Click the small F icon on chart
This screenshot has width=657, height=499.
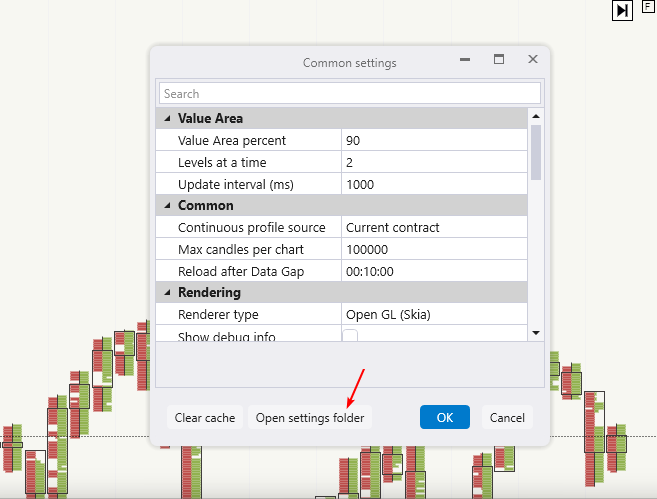[648, 6]
